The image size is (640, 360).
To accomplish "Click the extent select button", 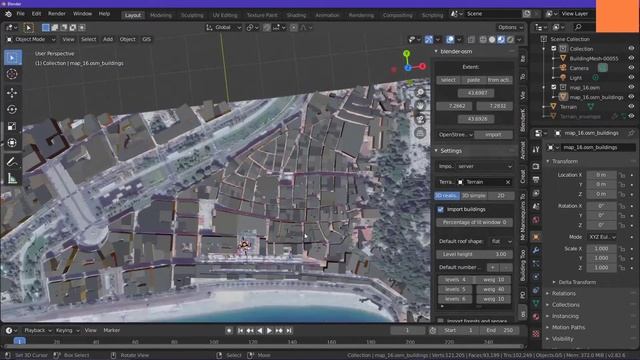I will [448, 80].
